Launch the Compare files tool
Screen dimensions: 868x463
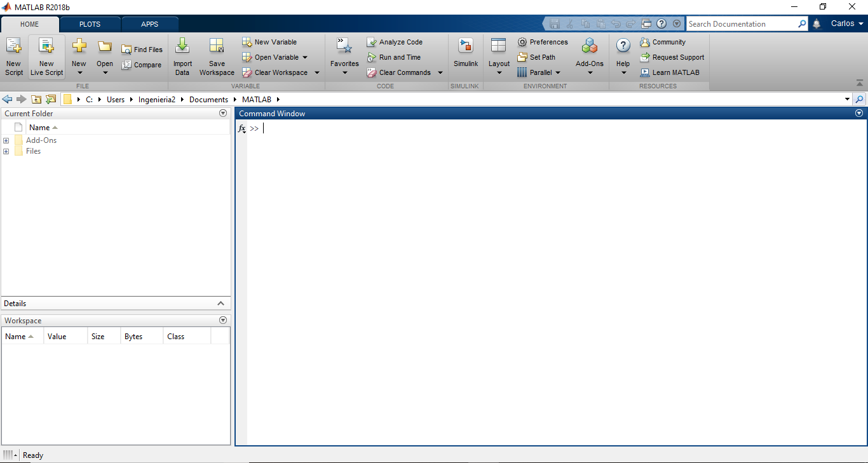click(141, 65)
